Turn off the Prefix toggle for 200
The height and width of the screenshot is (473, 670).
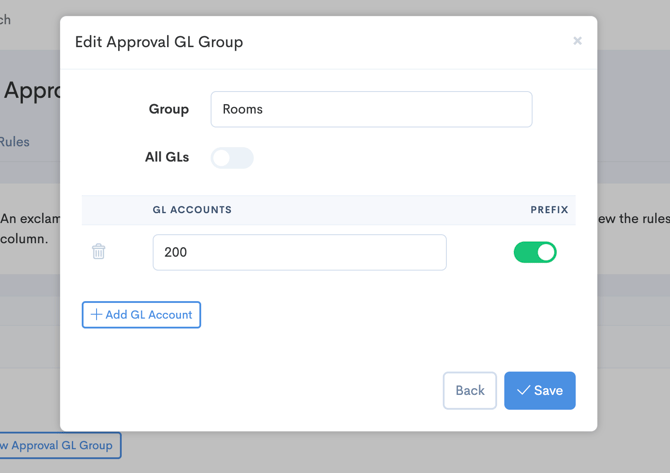tap(535, 252)
